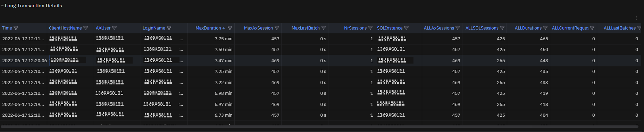
Task: Open filter for ALLSQLSessions column
Action: (x=502, y=28)
